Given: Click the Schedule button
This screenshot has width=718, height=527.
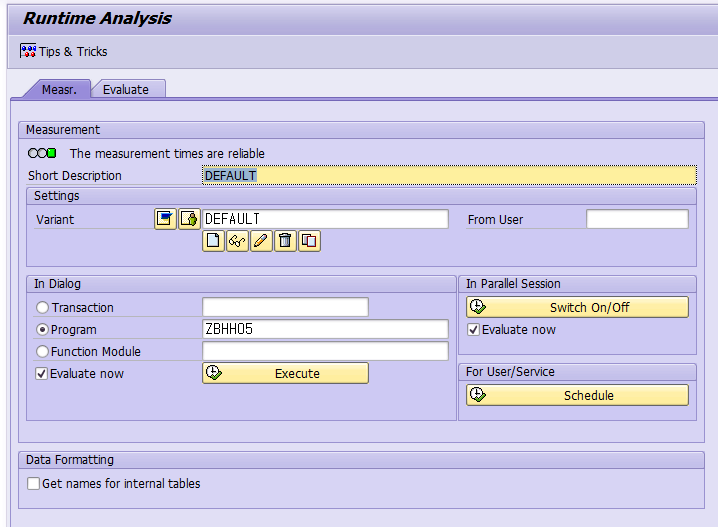Looking at the screenshot, I should pos(577,395).
